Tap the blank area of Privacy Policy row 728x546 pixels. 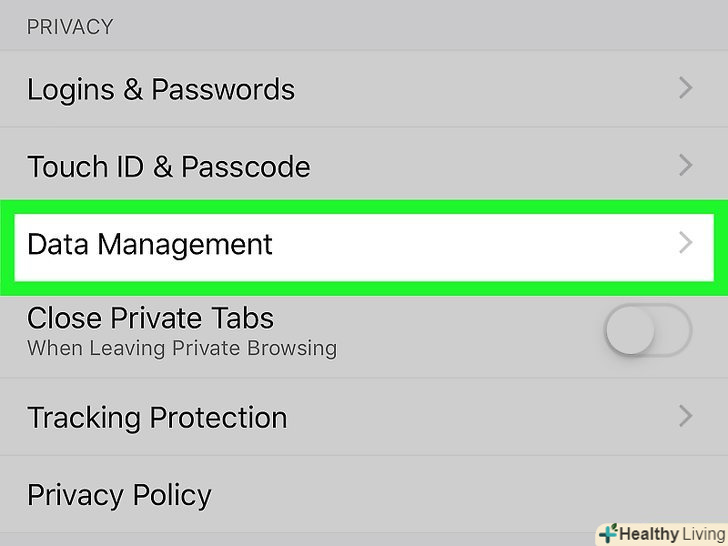(450, 495)
